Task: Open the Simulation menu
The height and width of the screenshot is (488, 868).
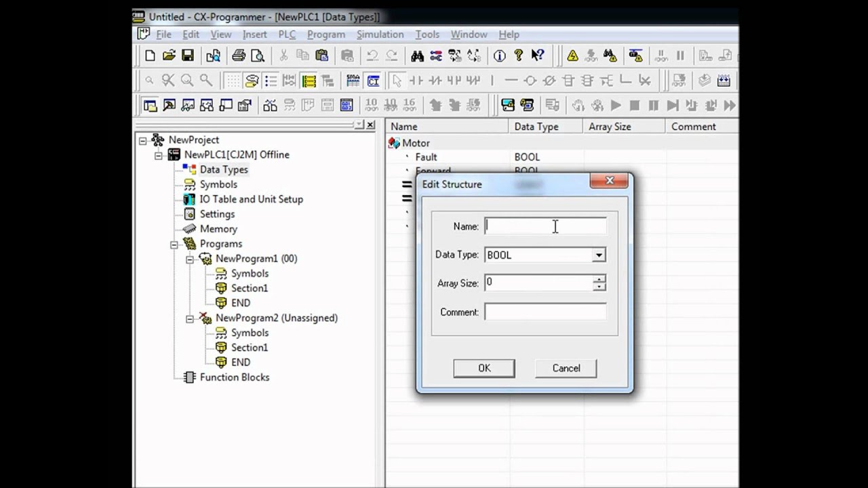Action: [x=380, y=35]
